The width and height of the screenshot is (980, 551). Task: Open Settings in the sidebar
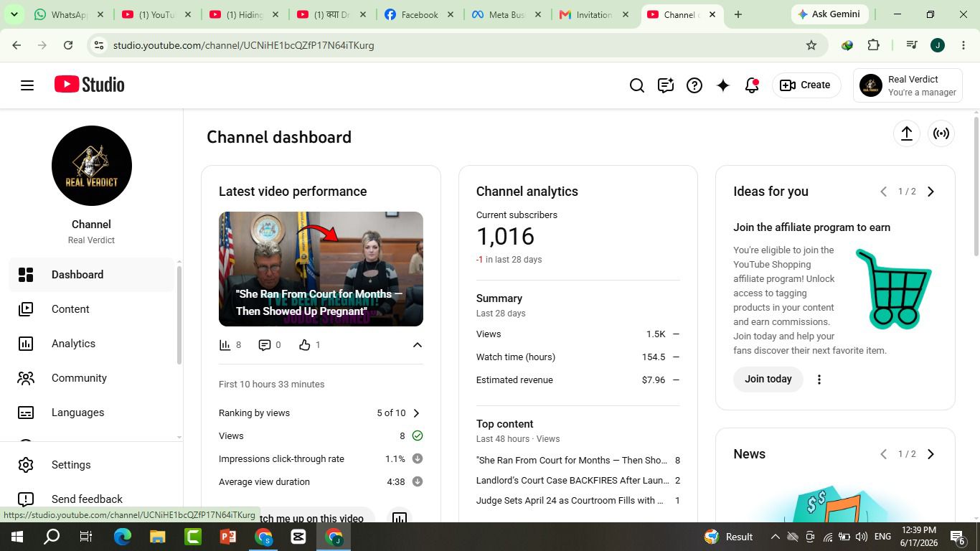(x=92, y=465)
